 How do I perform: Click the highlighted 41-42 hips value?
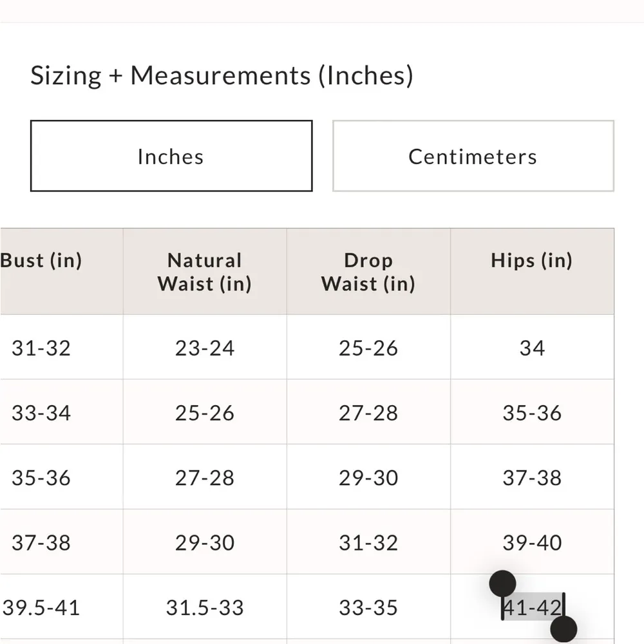point(532,607)
